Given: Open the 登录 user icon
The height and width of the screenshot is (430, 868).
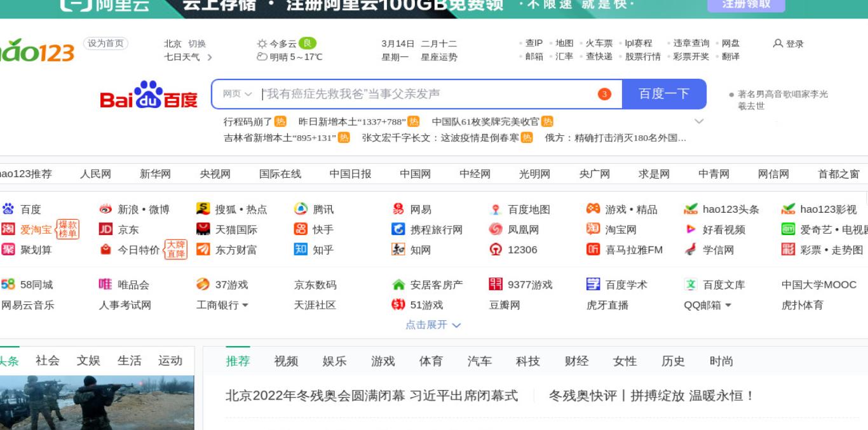Looking at the screenshot, I should 778,44.
